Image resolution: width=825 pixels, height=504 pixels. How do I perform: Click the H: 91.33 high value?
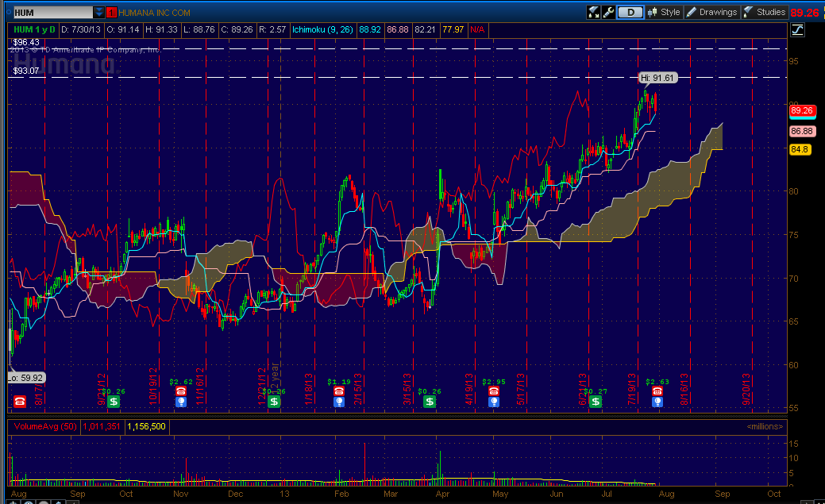tap(161, 29)
